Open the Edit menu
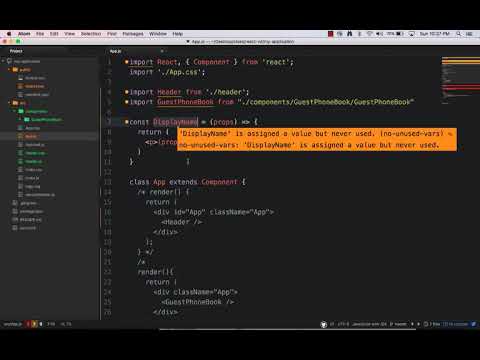Image resolution: width=480 pixels, height=360 pixels. click(54, 34)
